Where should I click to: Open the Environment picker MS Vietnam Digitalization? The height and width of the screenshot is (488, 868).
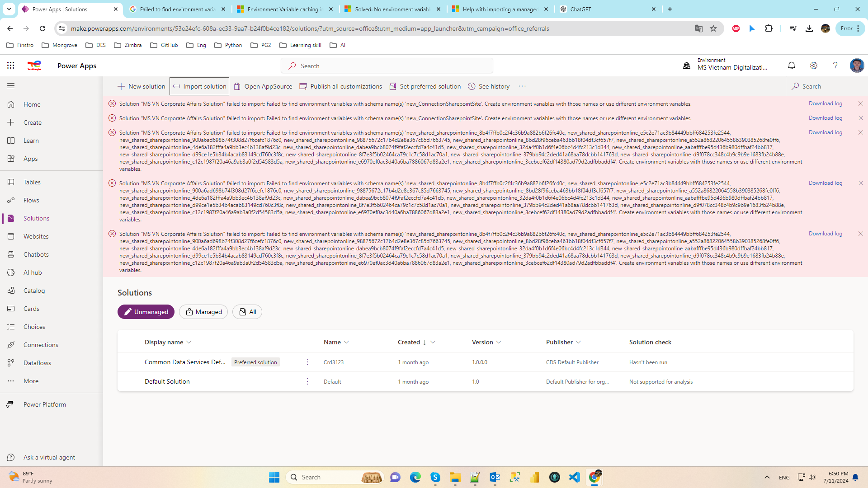(x=726, y=64)
